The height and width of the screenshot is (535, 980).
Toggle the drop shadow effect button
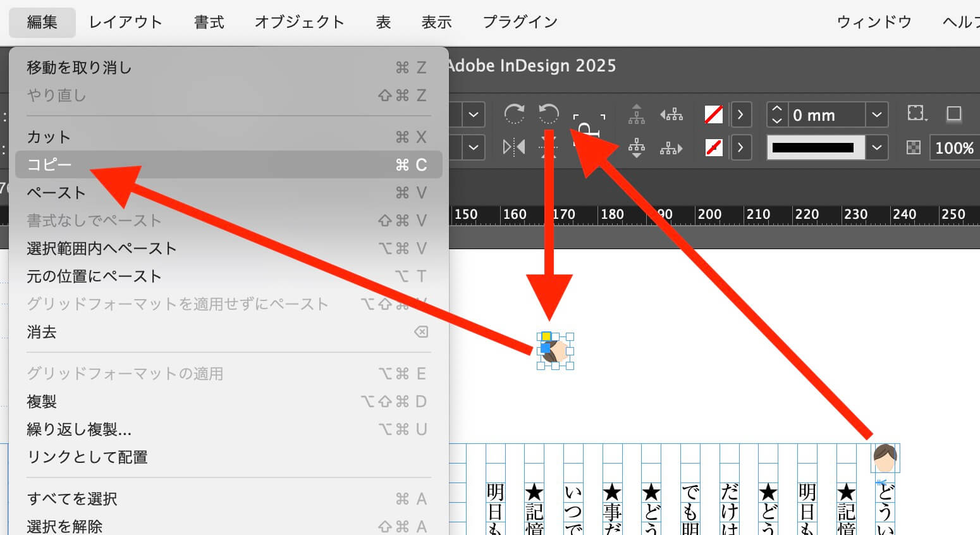tap(953, 114)
